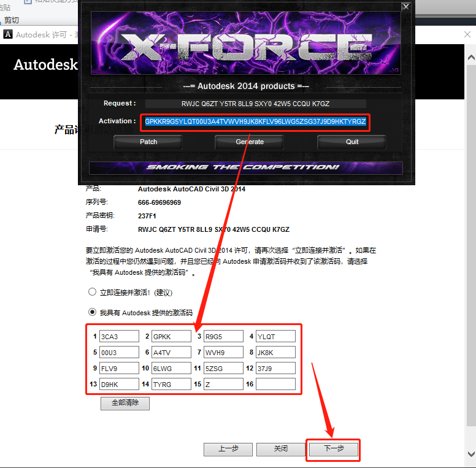Click the Generate button in X-Force
This screenshot has height=468, width=476.
click(249, 142)
